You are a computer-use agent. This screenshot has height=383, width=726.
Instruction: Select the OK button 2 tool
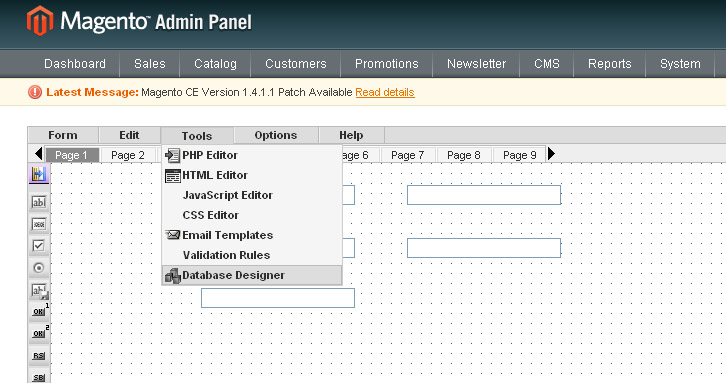[x=40, y=333]
